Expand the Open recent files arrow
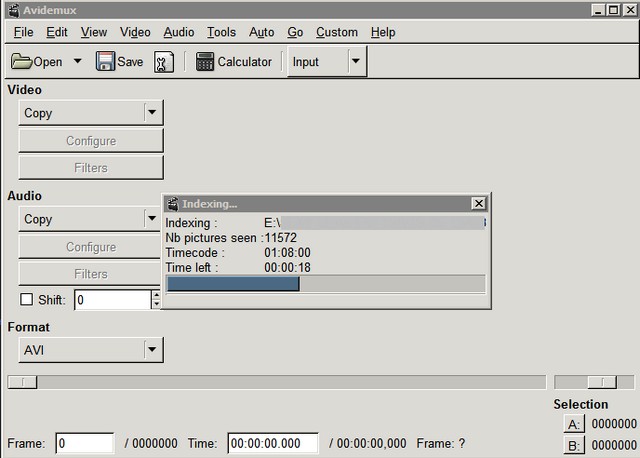The image size is (640, 458). (x=78, y=61)
